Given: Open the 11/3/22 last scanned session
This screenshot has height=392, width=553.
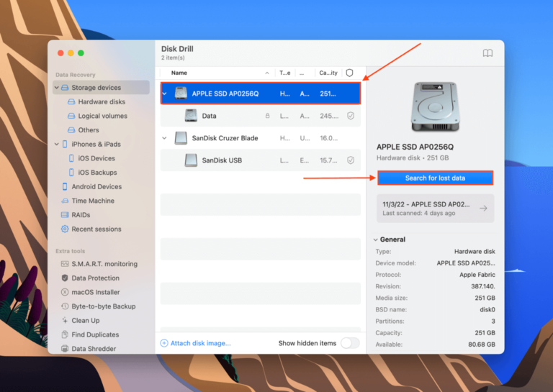Looking at the screenshot, I should (435, 208).
